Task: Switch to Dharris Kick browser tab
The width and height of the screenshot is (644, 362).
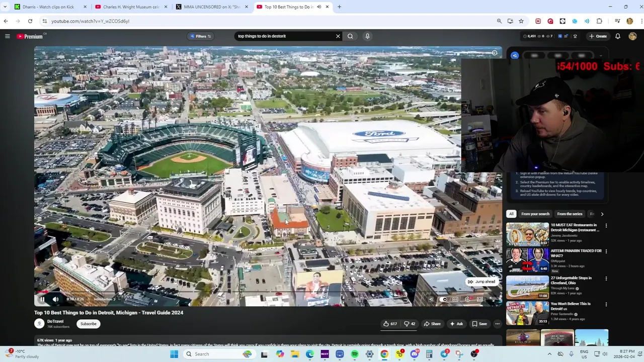Action: [x=49, y=7]
